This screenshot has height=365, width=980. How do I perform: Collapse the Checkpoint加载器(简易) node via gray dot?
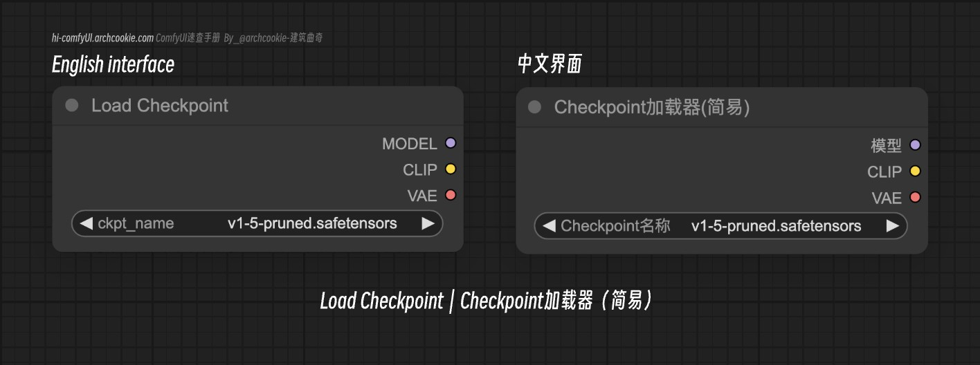[x=534, y=107]
